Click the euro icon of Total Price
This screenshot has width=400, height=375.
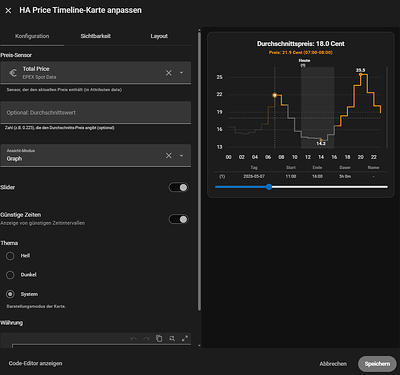pos(13,73)
